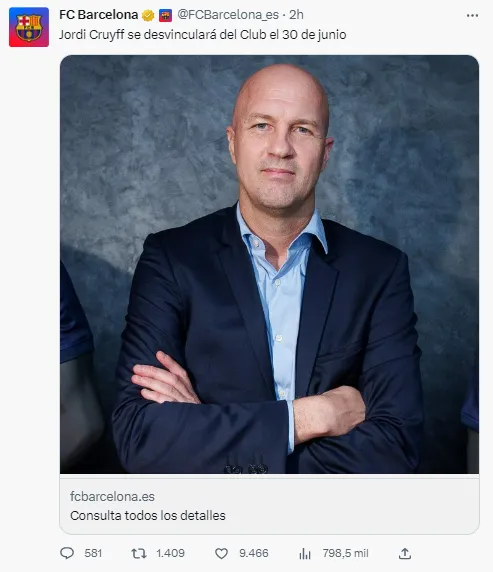Click the share upload arrow icon
The height and width of the screenshot is (572, 493).
405,553
